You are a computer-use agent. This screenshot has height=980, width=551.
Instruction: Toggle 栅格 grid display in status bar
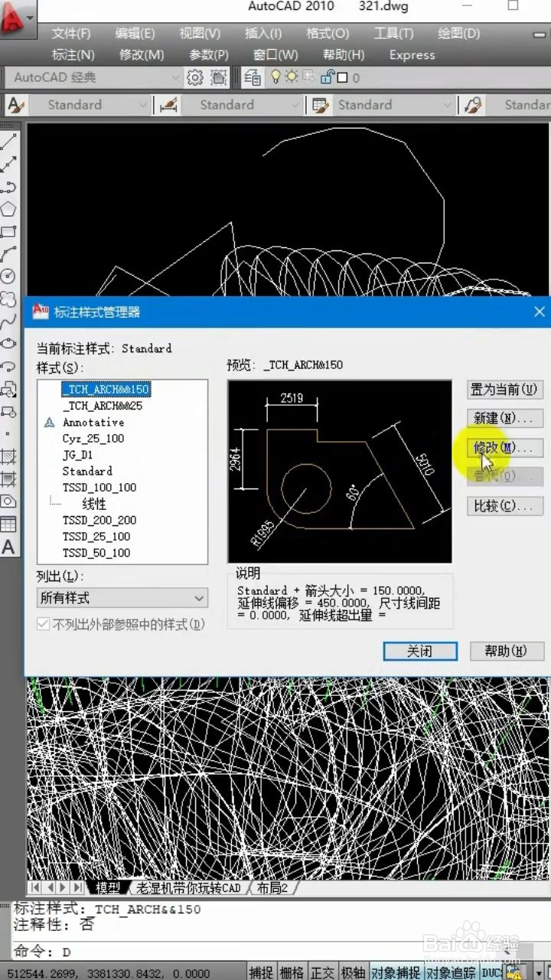point(292,972)
